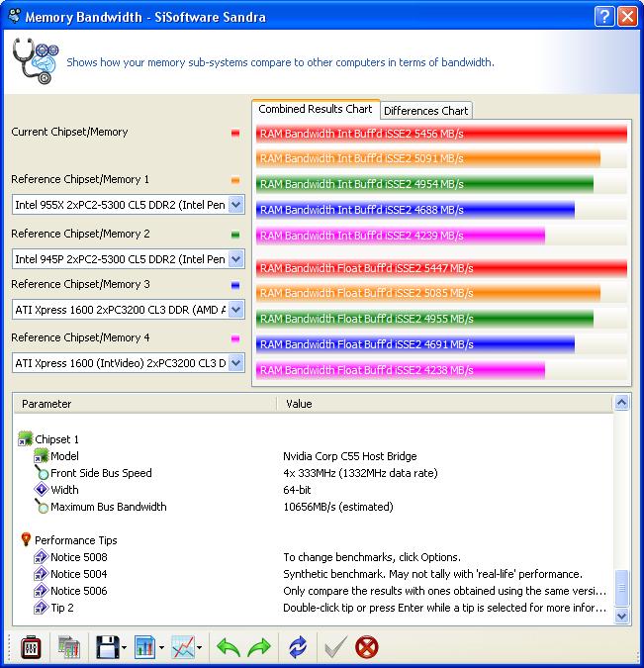This screenshot has height=668, width=644.
Task: Click the orange Reference 1 color swatch
Action: (235, 180)
